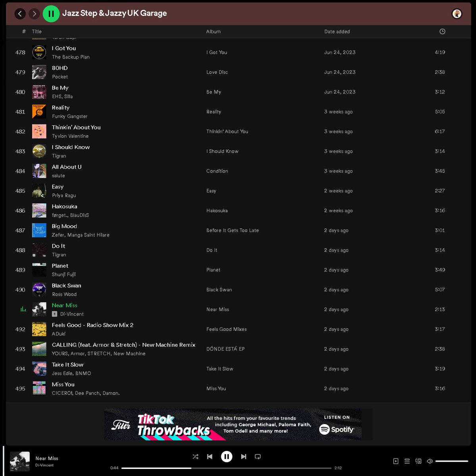Image resolution: width=476 pixels, height=476 pixels.
Task: Click the Title column header
Action: click(x=37, y=31)
